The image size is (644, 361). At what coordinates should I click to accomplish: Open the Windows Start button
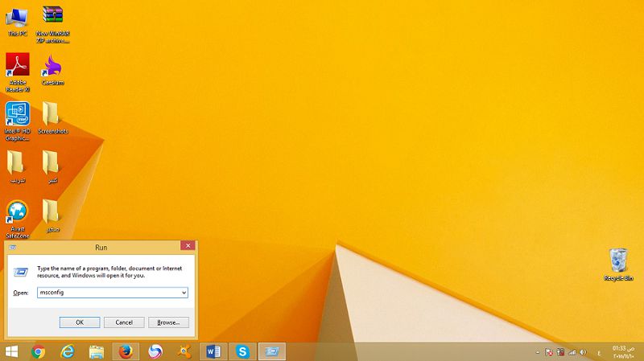point(11,351)
